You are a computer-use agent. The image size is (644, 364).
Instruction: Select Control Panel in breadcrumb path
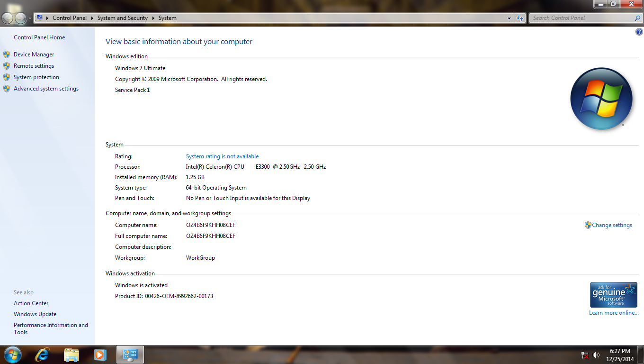pos(70,18)
